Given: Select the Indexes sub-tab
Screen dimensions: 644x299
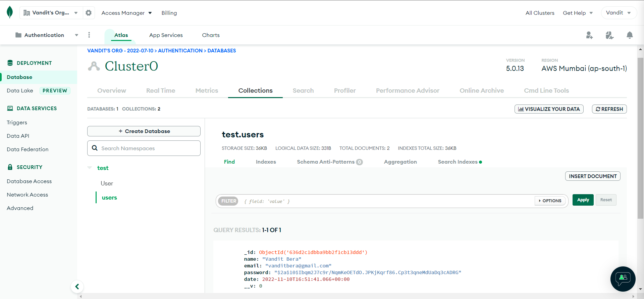Looking at the screenshot, I should [266, 162].
